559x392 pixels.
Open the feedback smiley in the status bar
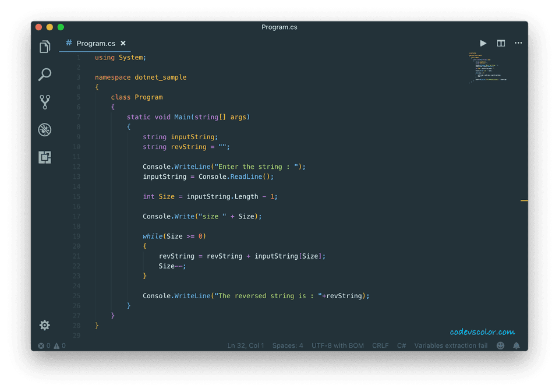500,345
